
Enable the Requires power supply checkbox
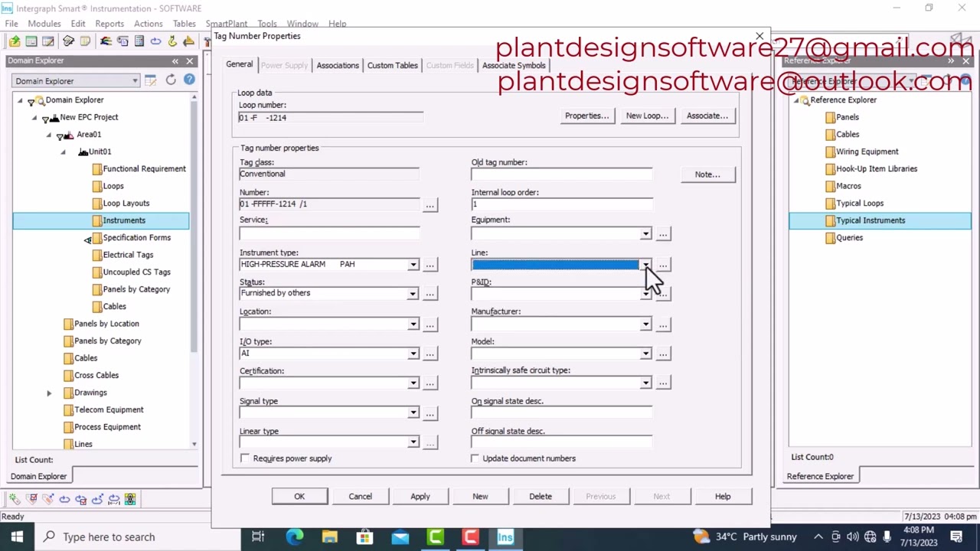point(244,458)
